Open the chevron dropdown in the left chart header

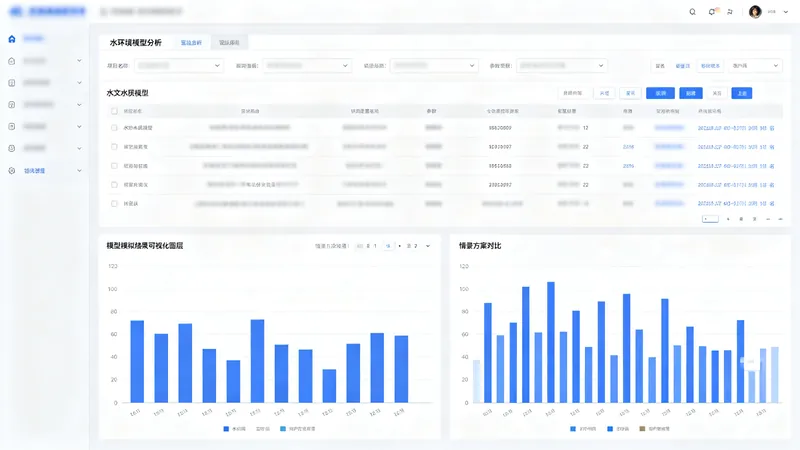[x=428, y=246]
